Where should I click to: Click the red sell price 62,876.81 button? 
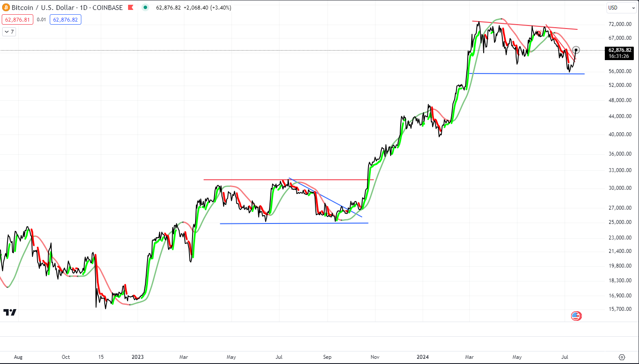pos(17,19)
